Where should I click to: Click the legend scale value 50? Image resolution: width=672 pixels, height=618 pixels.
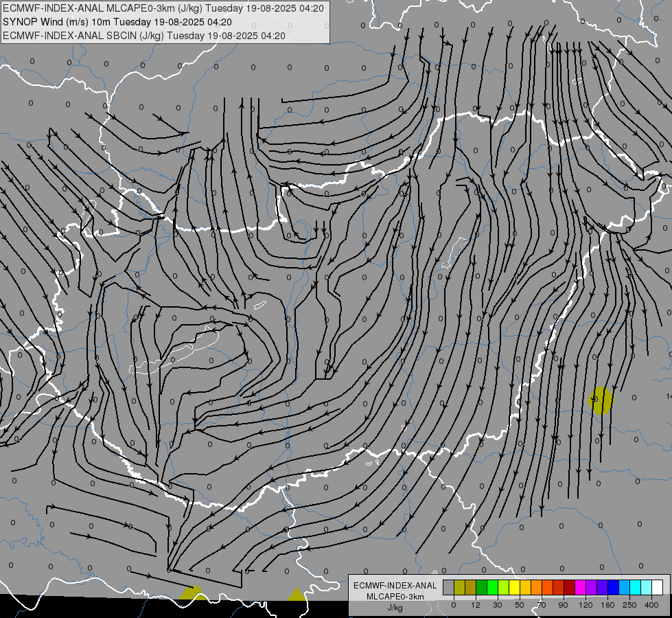(x=520, y=605)
